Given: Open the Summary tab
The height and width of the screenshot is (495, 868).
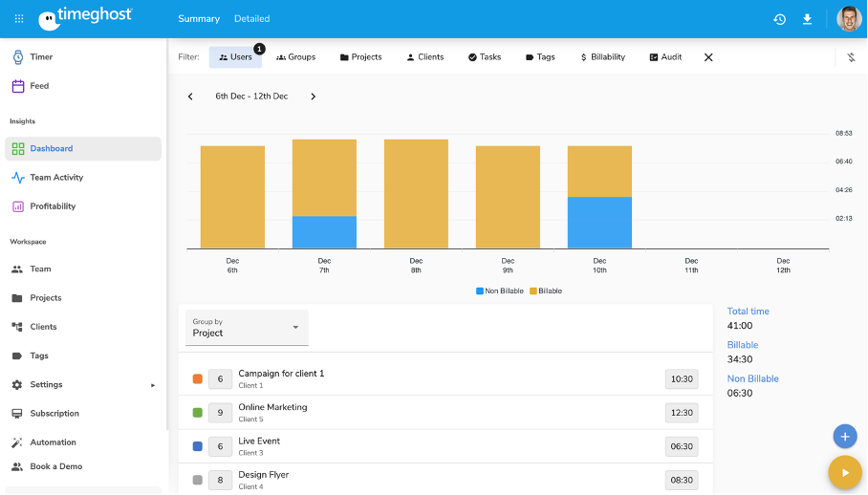Looking at the screenshot, I should [199, 18].
